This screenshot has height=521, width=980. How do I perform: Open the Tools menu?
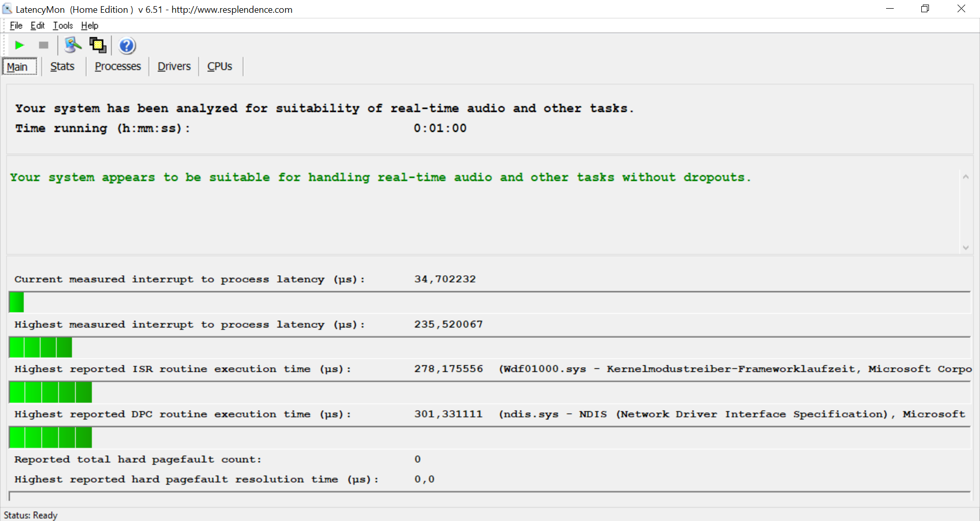[x=63, y=26]
